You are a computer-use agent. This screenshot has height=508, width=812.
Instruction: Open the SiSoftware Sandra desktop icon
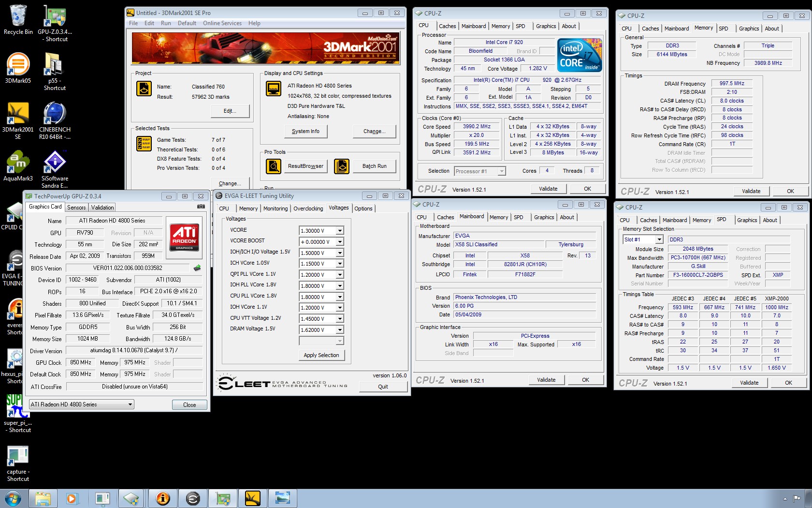pyautogui.click(x=55, y=169)
